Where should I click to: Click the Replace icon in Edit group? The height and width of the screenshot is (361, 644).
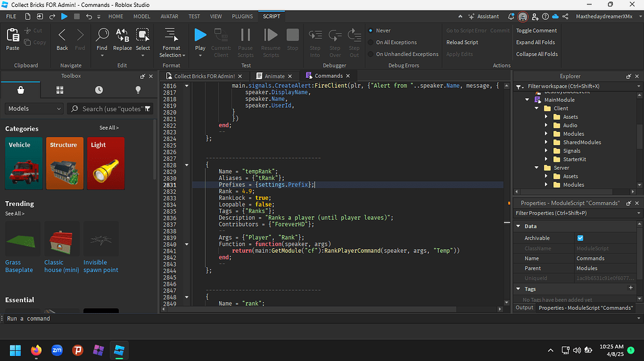click(123, 39)
